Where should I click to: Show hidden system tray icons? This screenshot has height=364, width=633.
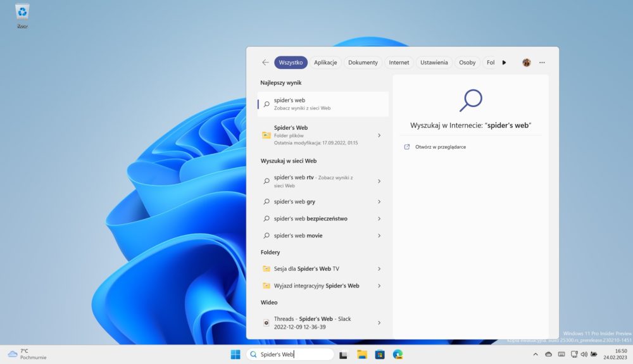(x=536, y=355)
